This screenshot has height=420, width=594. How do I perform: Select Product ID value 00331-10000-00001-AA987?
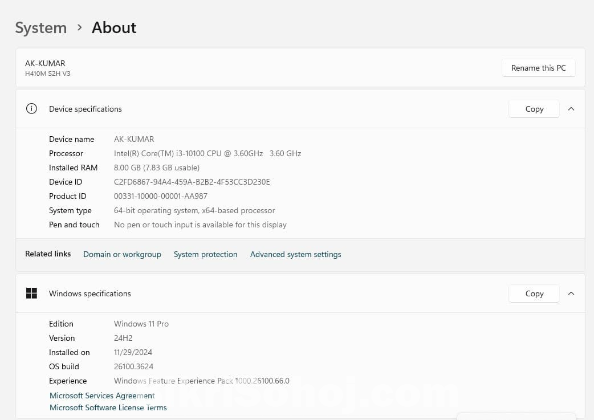(x=161, y=196)
